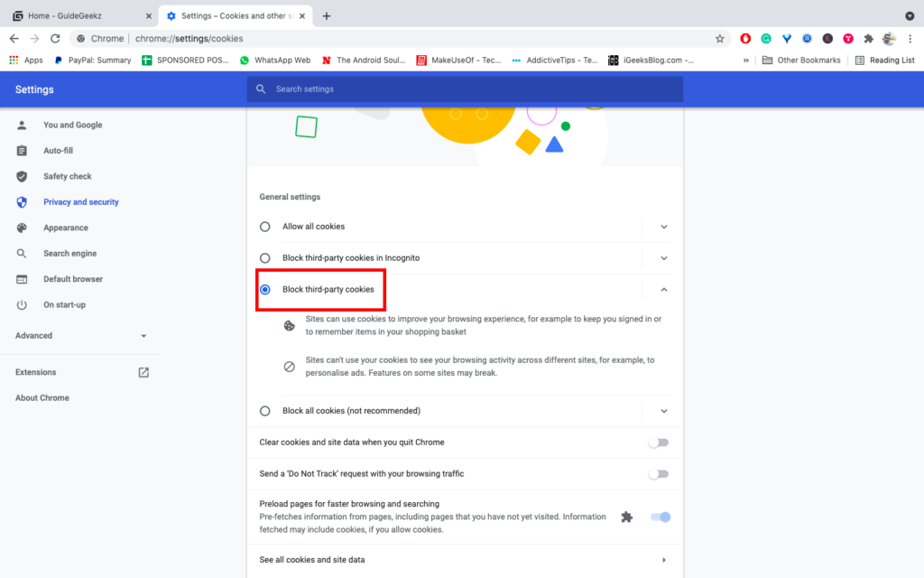Click the shield-check icon beside Safety check
The image size is (924, 578).
(x=22, y=176)
